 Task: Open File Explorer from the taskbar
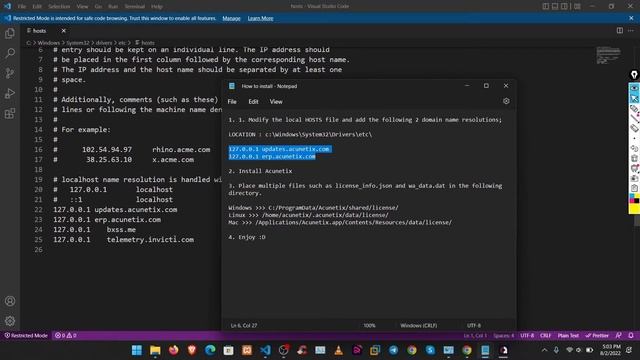(155, 350)
